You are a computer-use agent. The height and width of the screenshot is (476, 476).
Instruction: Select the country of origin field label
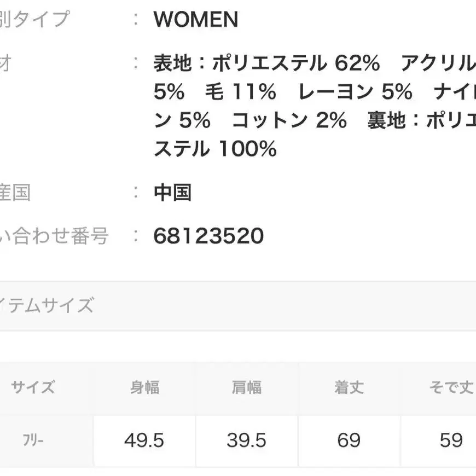click(15, 193)
